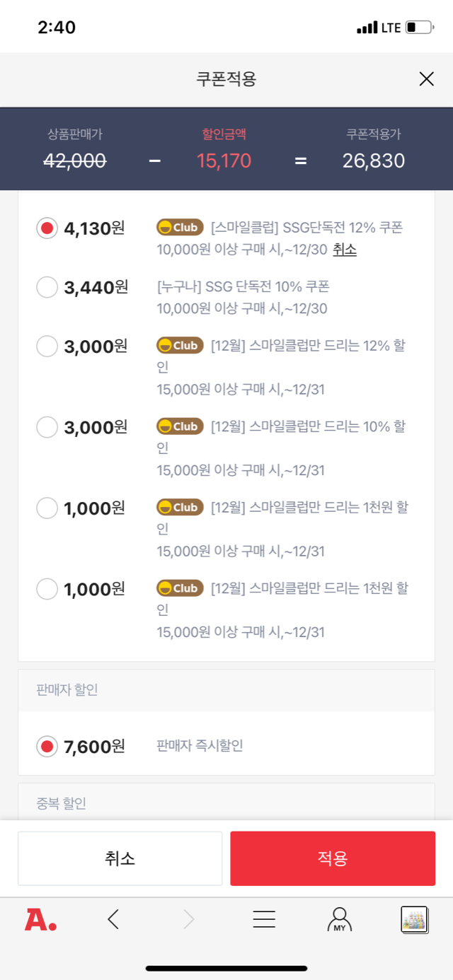Image resolution: width=453 pixels, height=980 pixels.
Task: Select the 3,000원 Smile Club 10% coupon
Action: tap(47, 427)
